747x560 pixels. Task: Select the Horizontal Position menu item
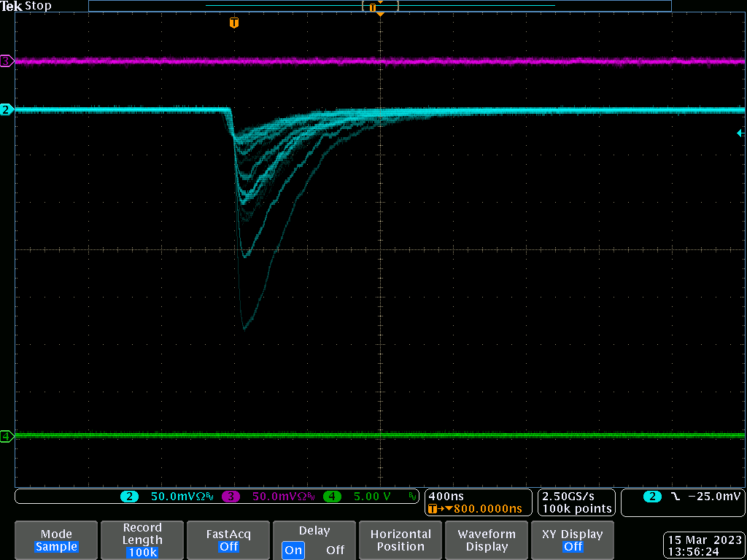400,540
